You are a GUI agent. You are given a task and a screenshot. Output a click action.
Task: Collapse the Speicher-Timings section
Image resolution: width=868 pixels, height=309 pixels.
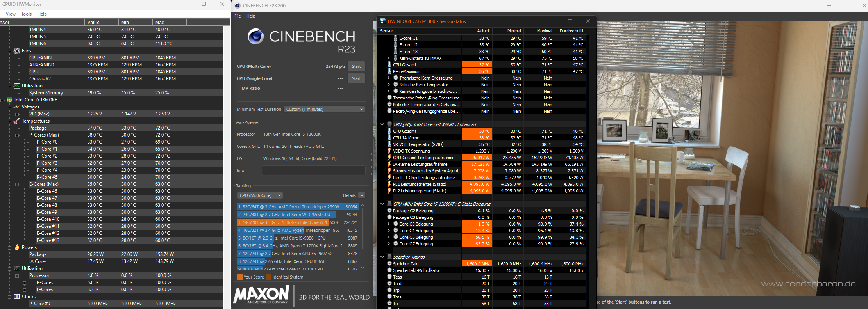[x=382, y=257]
